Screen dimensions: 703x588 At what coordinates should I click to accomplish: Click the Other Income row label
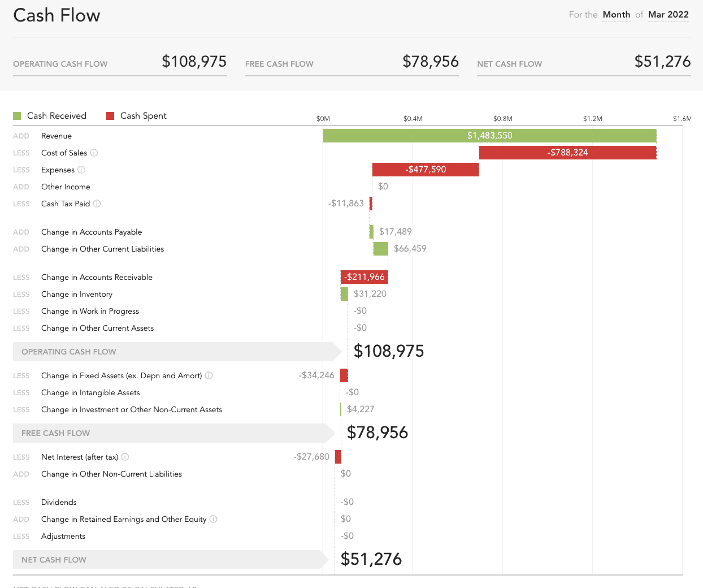[66, 187]
